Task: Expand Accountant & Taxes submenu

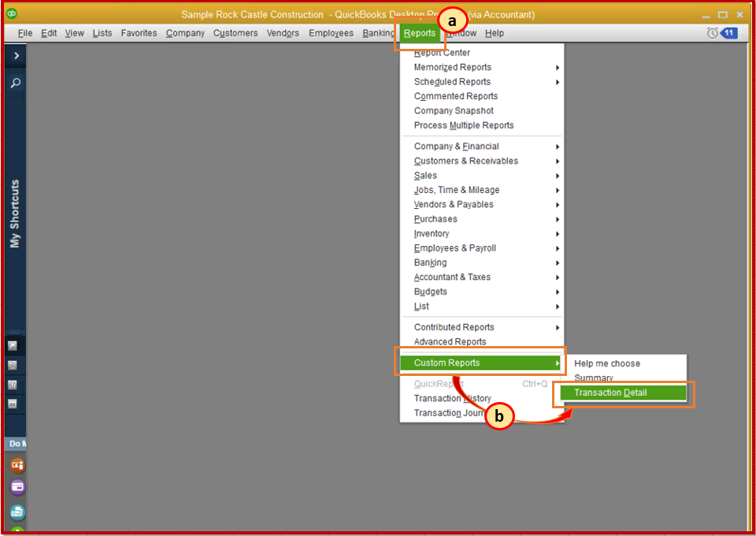Action: click(x=482, y=277)
